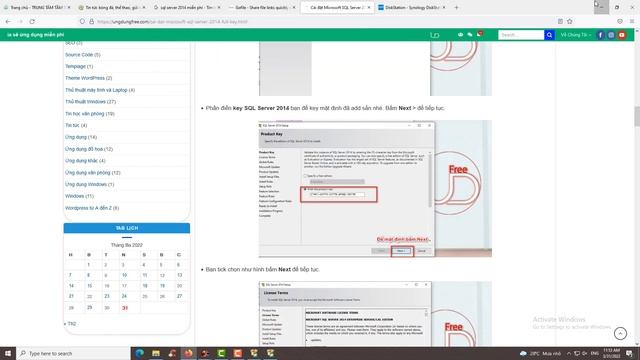Click the page vertical scrollbar thumb
This screenshot has width=640, height=360.
(x=637, y=116)
